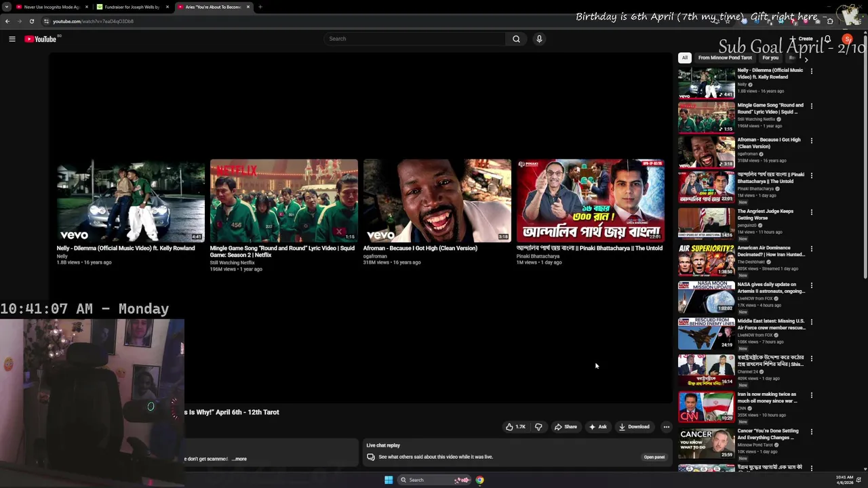Open options for Nelly Dilemma sidebar video
Viewport: 868px width, 488px height.
point(811,70)
